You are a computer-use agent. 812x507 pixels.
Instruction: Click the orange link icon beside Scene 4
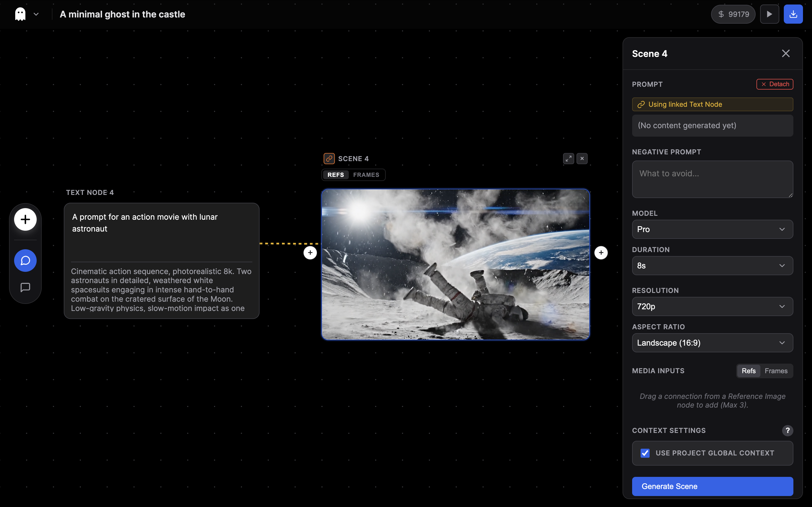tap(329, 159)
